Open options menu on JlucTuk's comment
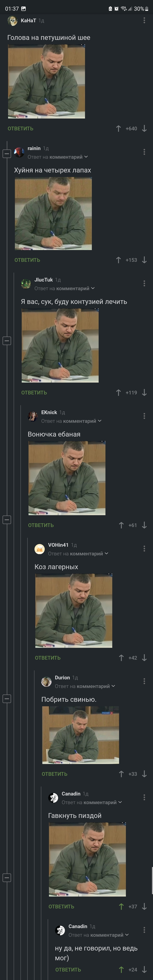This screenshot has height=980, width=153. [144, 283]
